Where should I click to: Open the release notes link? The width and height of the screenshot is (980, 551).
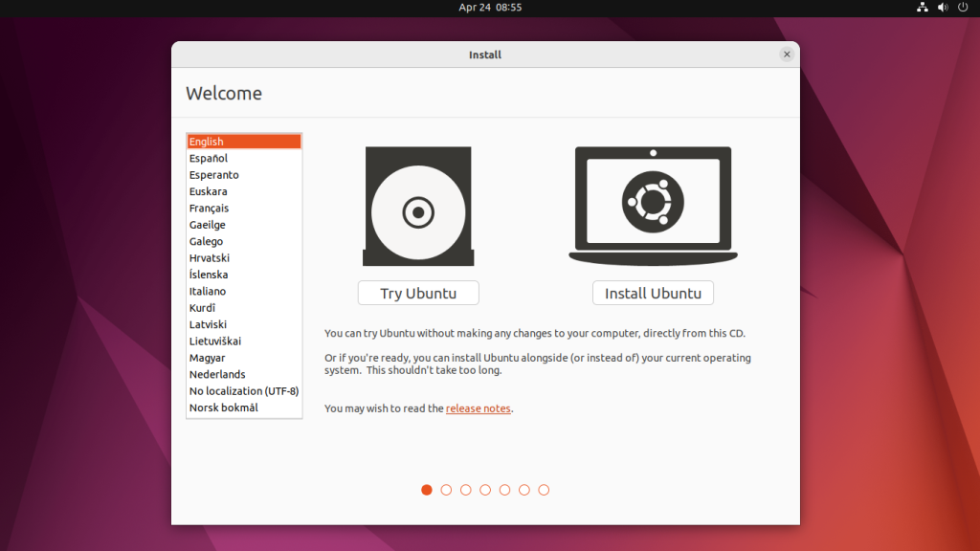(x=478, y=408)
